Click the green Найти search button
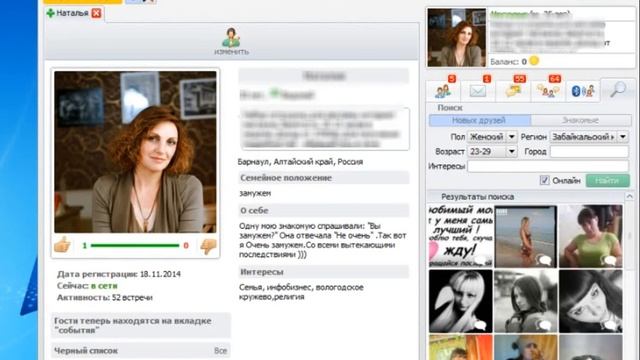 [608, 180]
